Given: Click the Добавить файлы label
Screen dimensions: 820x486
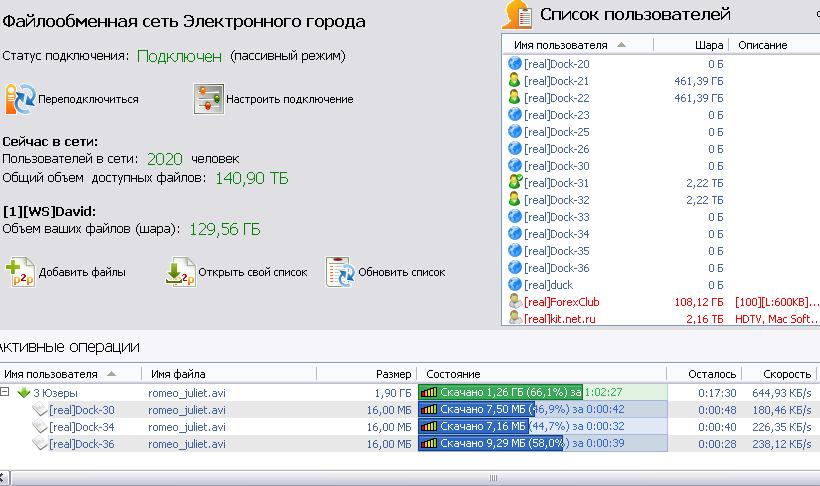Looking at the screenshot, I should (x=82, y=272).
